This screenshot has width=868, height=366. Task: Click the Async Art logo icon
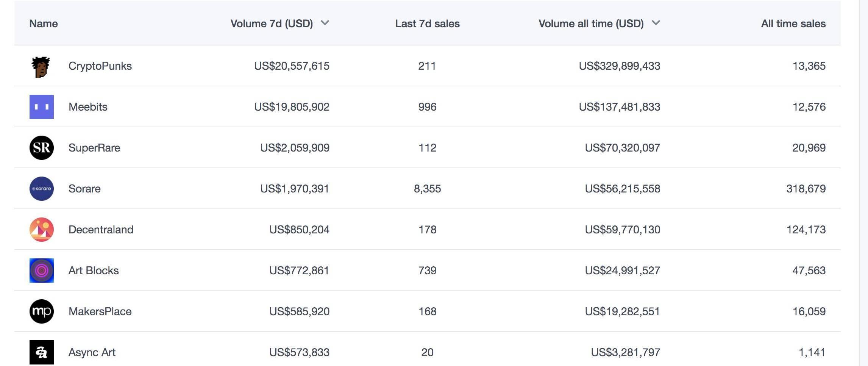point(42,352)
